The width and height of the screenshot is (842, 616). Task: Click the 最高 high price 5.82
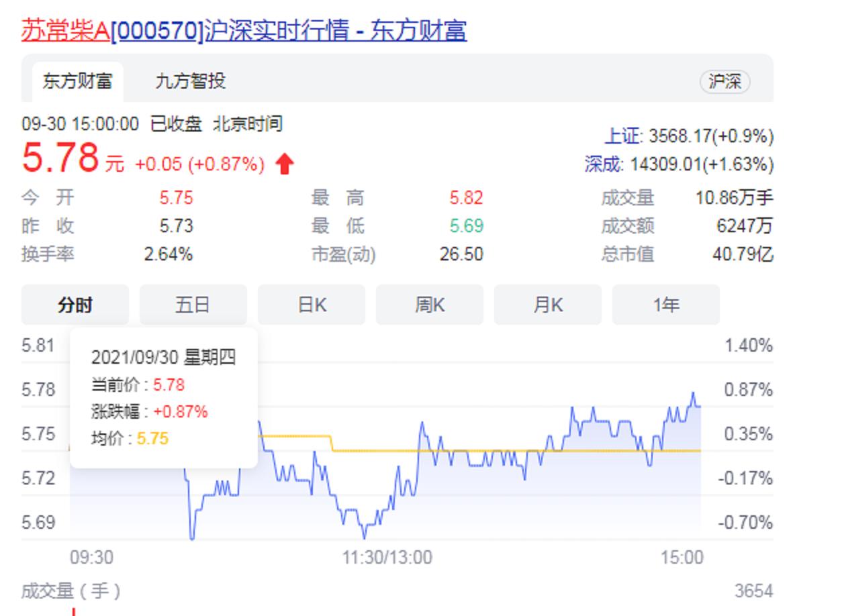coord(466,198)
